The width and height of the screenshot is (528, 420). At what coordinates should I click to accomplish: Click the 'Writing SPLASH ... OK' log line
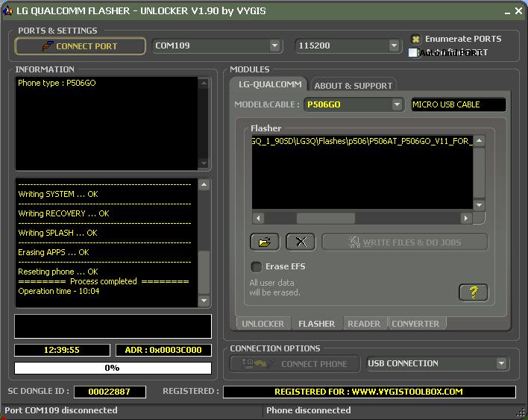[x=57, y=233]
